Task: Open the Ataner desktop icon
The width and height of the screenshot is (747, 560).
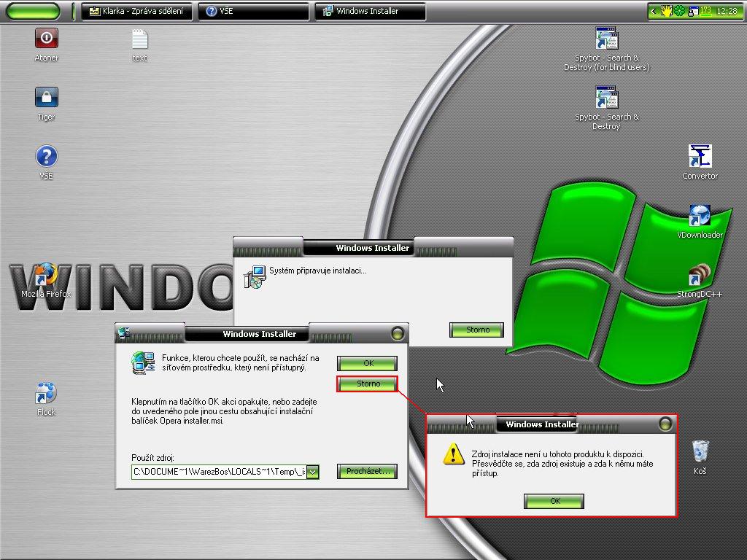Action: (46, 39)
